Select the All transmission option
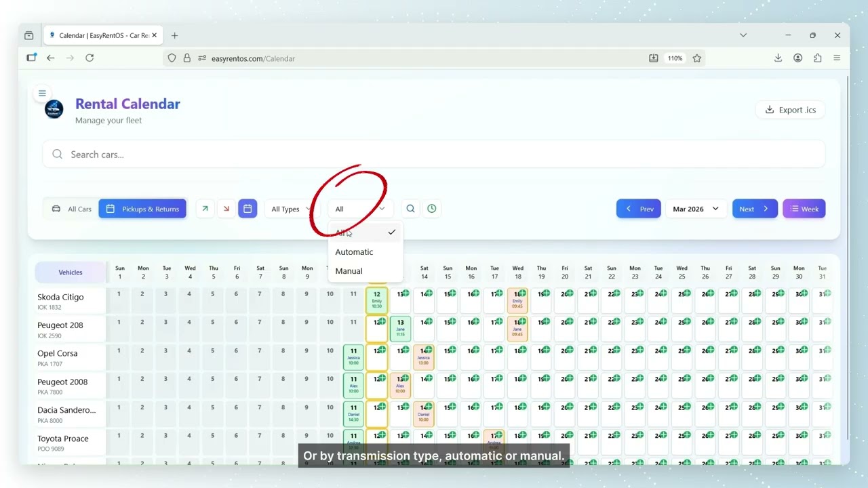 [366, 232]
